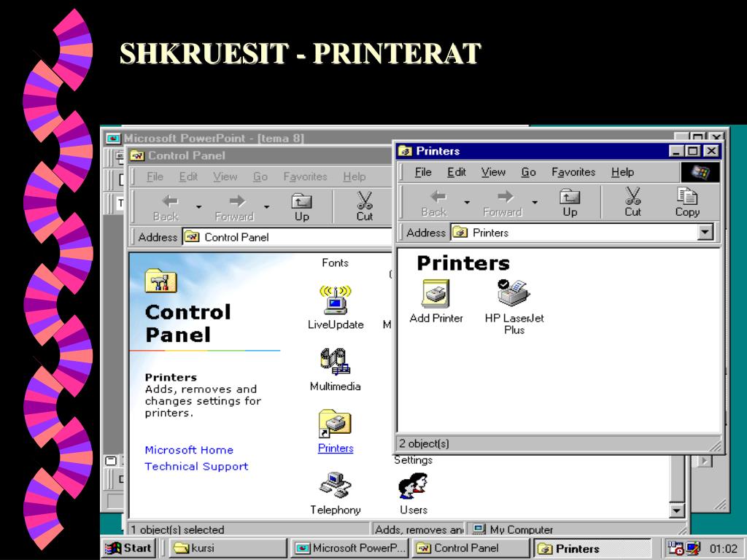Open the Printers folder icon in Control Panel

335,424
